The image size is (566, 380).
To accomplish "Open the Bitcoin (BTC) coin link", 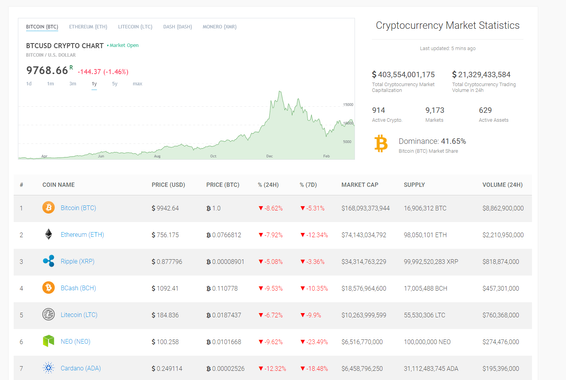I will coord(78,208).
